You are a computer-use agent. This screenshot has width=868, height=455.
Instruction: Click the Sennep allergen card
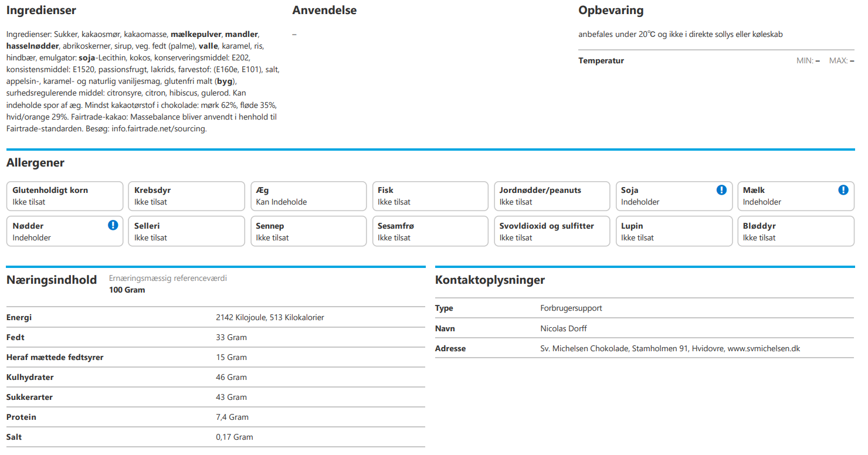pyautogui.click(x=308, y=232)
